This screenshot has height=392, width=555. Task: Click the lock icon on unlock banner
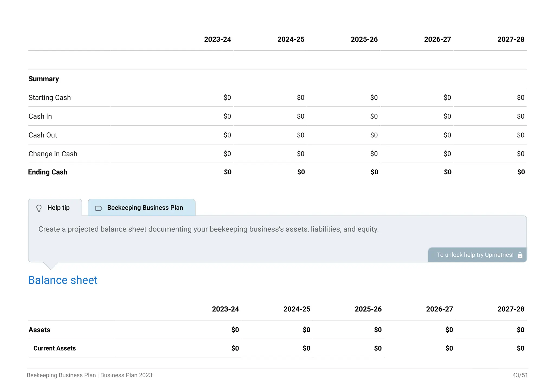520,255
